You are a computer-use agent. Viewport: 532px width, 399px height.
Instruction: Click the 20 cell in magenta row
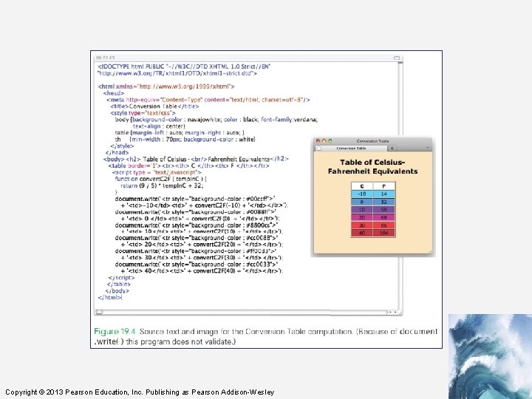361,217
